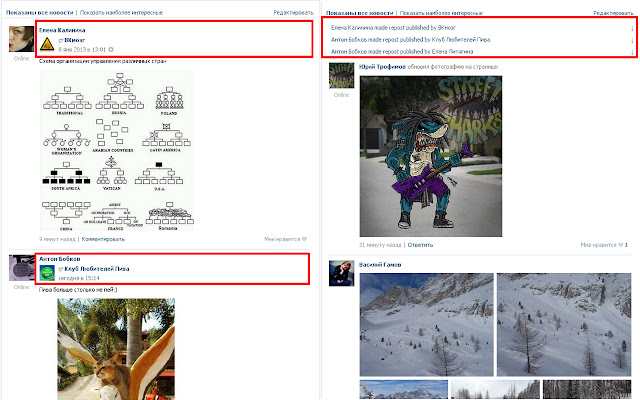Image resolution: width=640 pixels, height=400 pixels.
Task: Click the repost icon beside ВКиог
Action: (x=61, y=40)
